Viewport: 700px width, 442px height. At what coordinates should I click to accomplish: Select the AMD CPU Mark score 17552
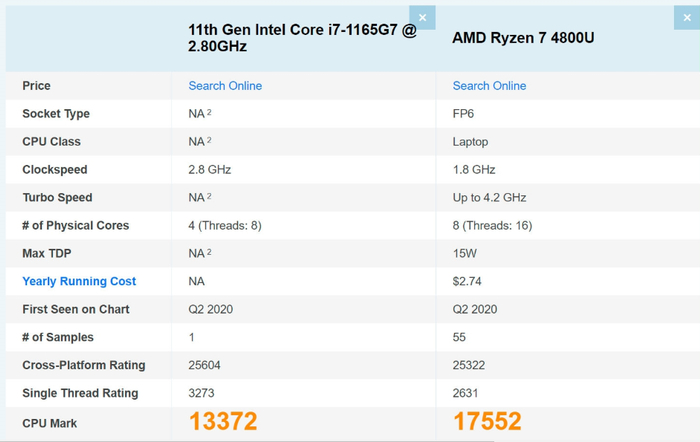(487, 422)
